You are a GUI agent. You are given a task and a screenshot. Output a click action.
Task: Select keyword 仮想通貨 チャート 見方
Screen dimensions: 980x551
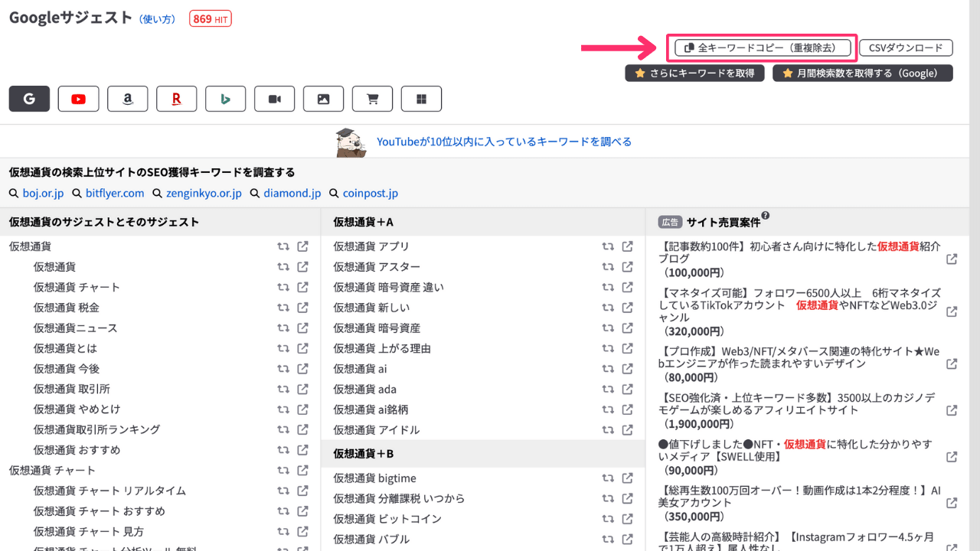[x=88, y=531]
